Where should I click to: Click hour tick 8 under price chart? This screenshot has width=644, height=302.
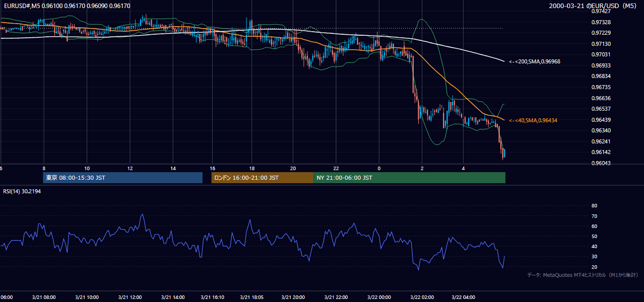click(x=44, y=168)
